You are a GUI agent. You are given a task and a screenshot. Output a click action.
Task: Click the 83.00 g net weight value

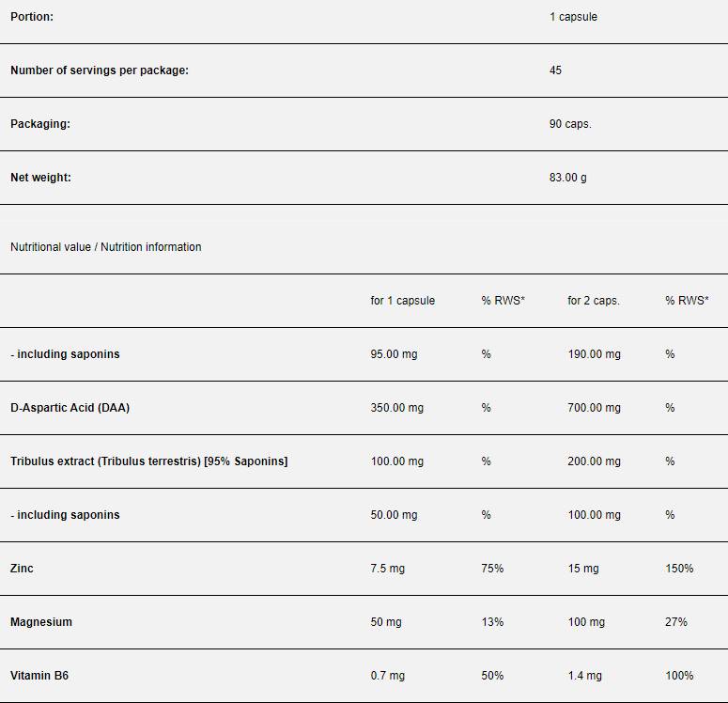coord(567,178)
